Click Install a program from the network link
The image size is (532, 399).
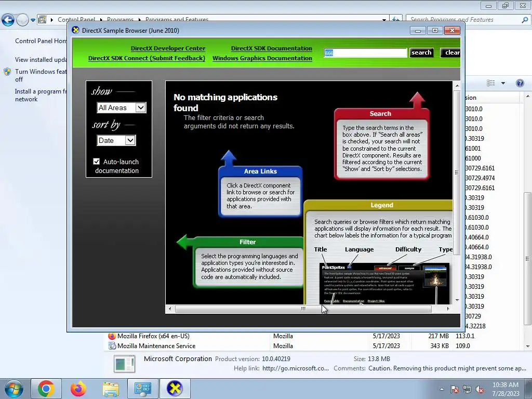(41, 96)
